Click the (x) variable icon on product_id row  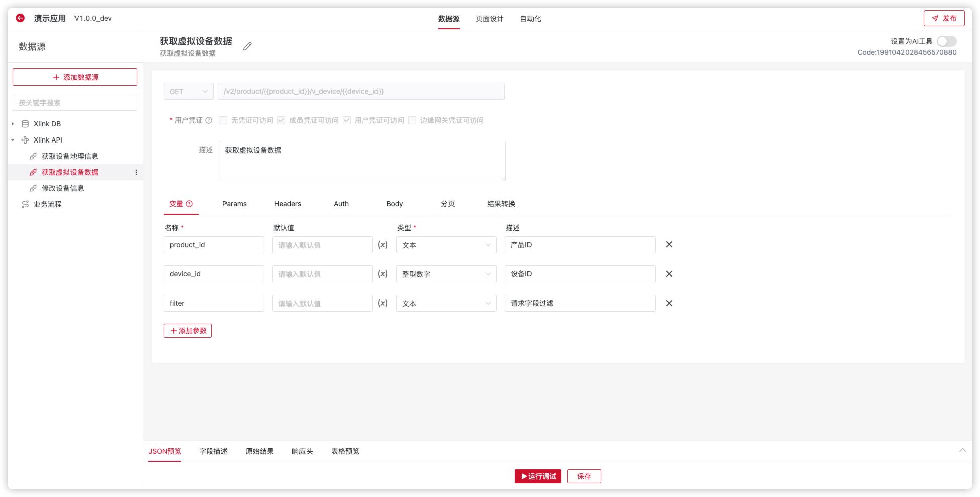[x=383, y=245]
